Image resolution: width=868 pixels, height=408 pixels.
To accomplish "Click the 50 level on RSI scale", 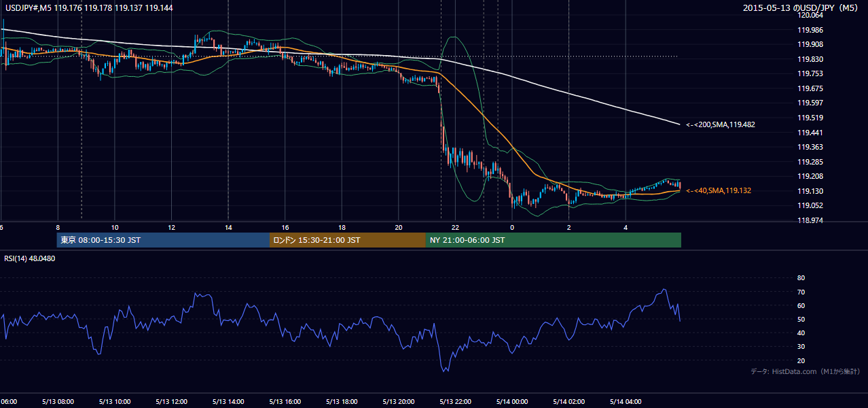I will (x=801, y=319).
